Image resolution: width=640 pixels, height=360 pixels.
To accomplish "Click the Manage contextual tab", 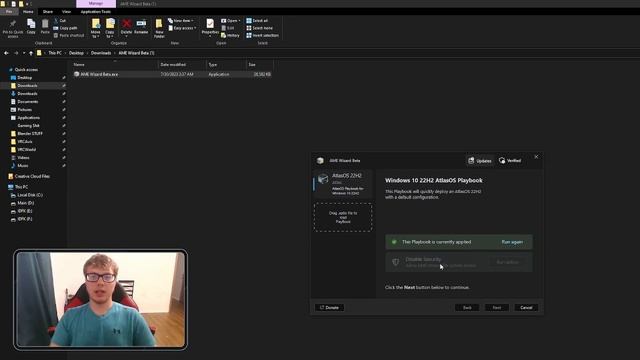I will (x=96, y=4).
